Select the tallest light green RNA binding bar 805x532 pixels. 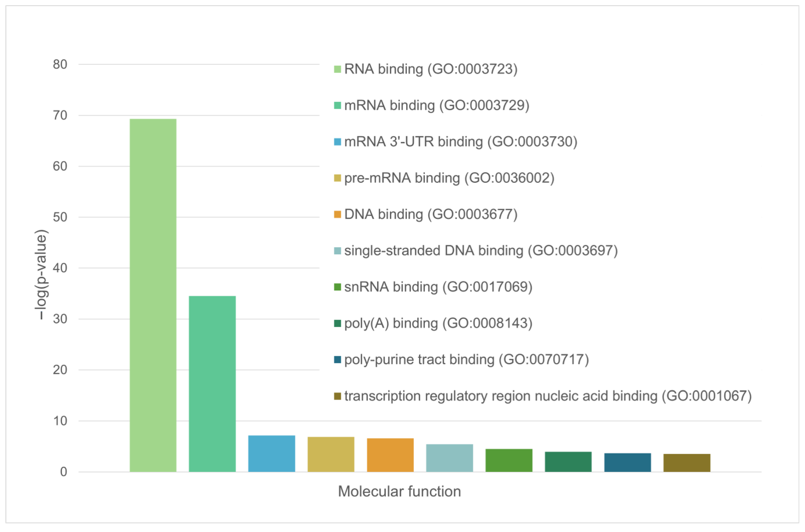click(x=153, y=295)
